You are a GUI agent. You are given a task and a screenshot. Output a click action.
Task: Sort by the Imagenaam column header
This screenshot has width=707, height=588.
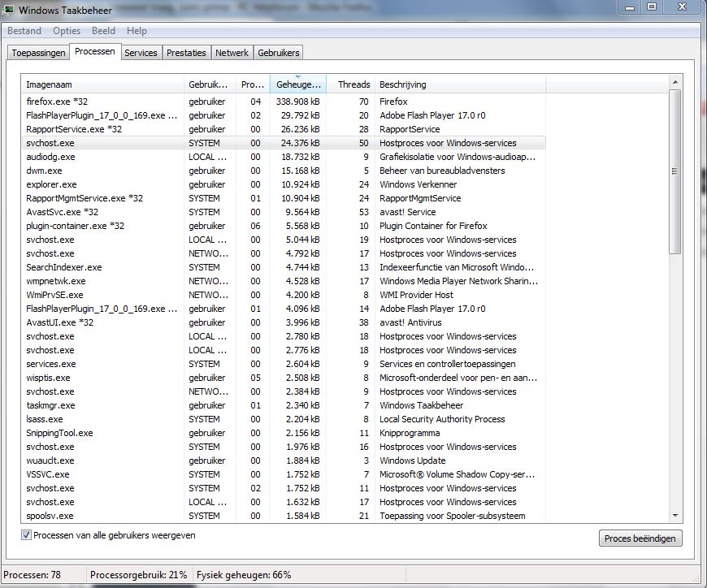pos(102,84)
